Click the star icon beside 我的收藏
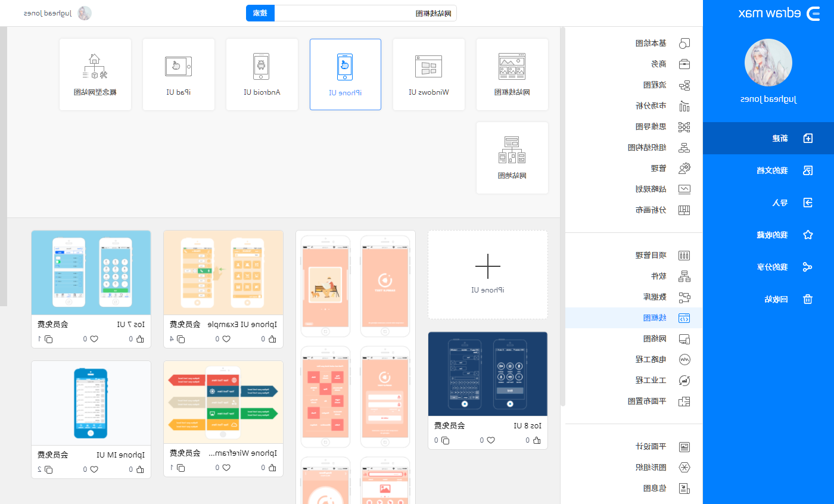 coord(808,235)
